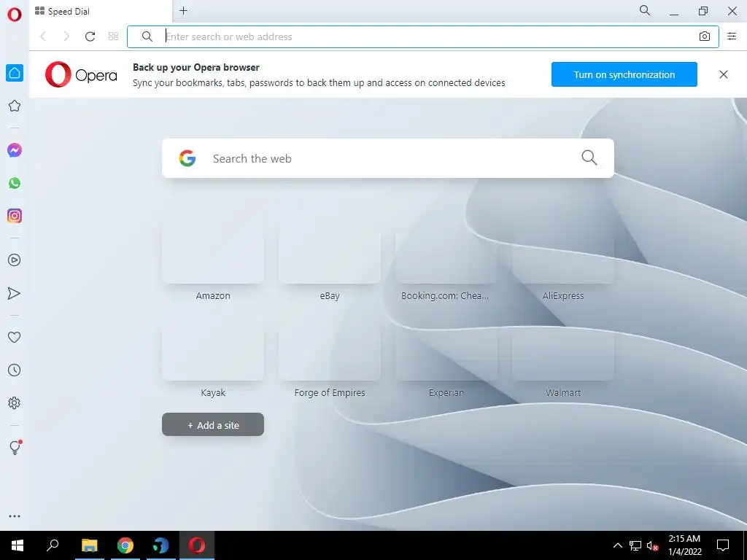This screenshot has width=747, height=560.
Task: Open sidebar setup three dots
Action: pos(15,516)
